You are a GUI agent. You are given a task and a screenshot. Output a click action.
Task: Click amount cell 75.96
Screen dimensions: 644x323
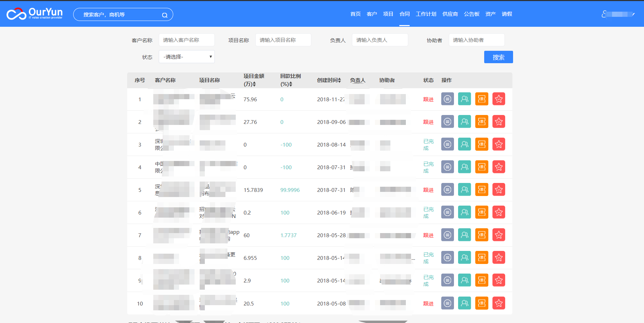point(250,99)
